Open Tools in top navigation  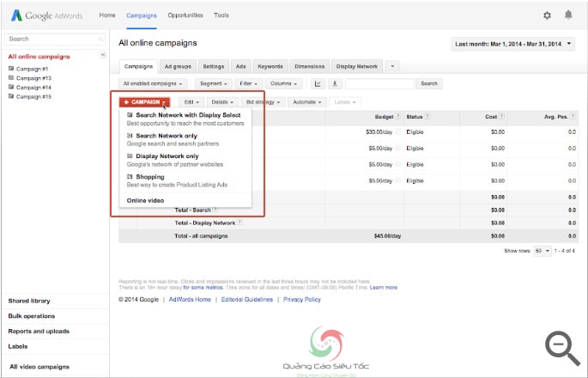tap(221, 15)
